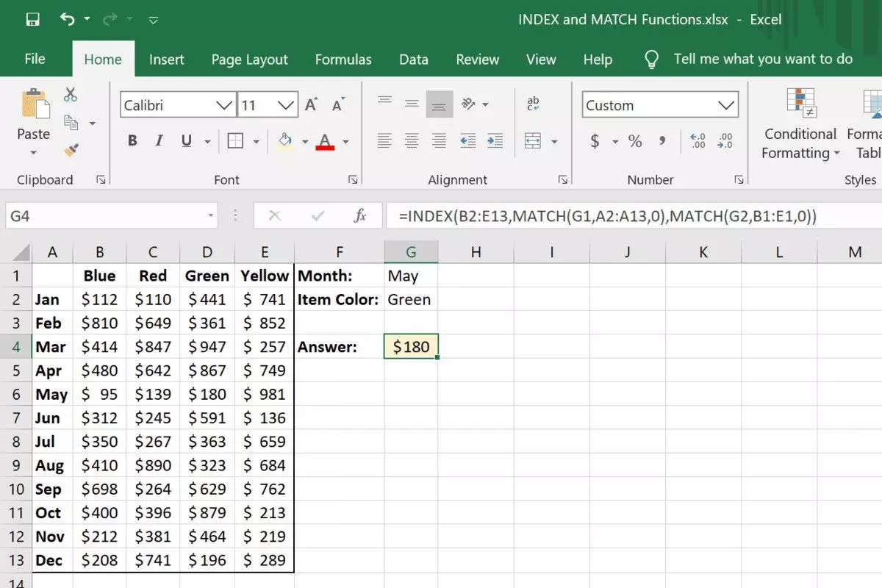The height and width of the screenshot is (588, 882).
Task: Click the Merge & Center icon
Action: coord(533,141)
